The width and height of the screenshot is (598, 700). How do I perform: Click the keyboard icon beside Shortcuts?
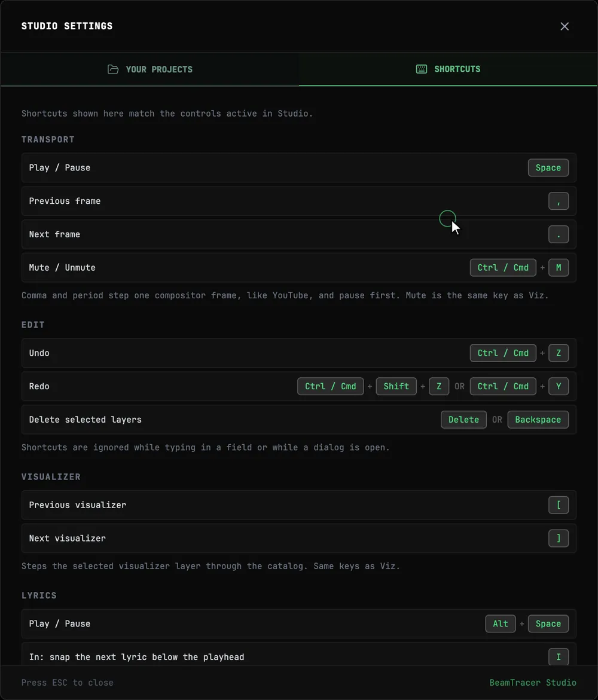(x=421, y=69)
